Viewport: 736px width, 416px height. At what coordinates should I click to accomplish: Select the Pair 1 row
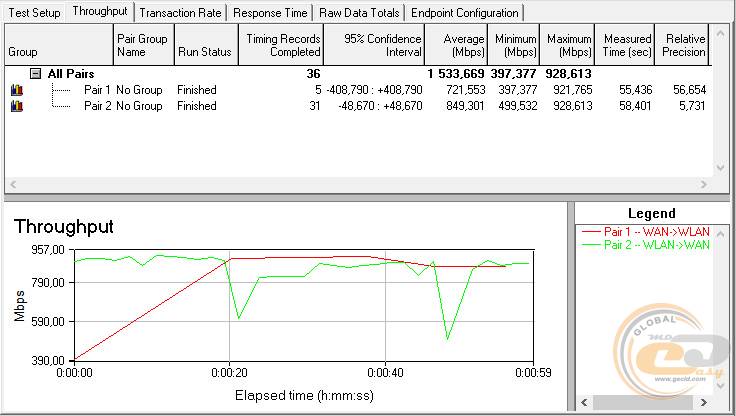pos(97,90)
